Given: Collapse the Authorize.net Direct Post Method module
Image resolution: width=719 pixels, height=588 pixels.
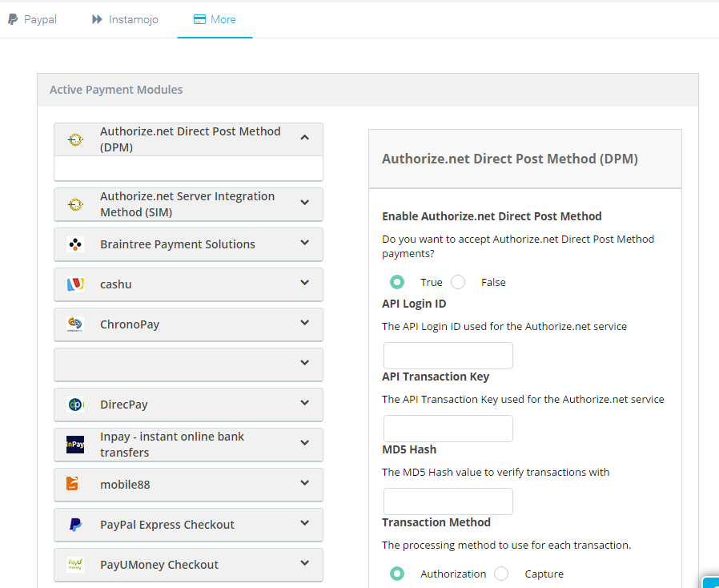Looking at the screenshot, I should point(304,137).
